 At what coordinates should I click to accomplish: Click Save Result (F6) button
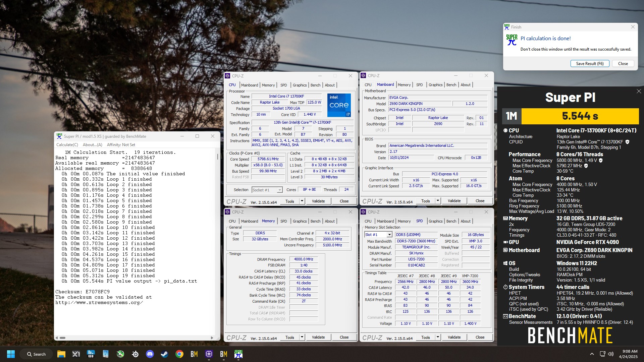coord(590,64)
